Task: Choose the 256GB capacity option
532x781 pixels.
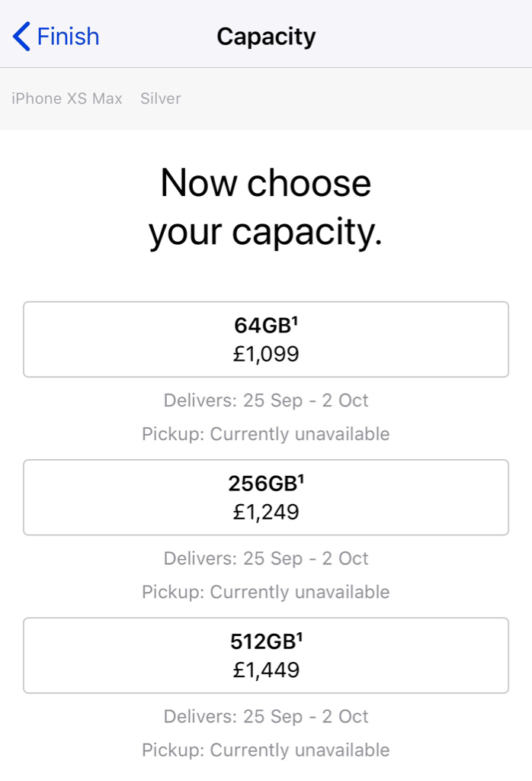Action: coord(266,497)
